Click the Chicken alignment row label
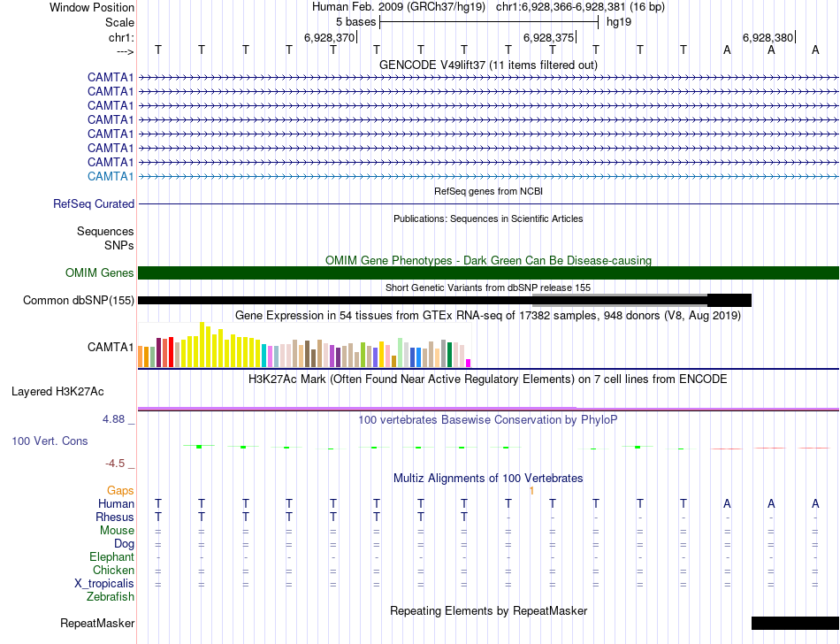Screen dimensions: 840x644 (113, 570)
